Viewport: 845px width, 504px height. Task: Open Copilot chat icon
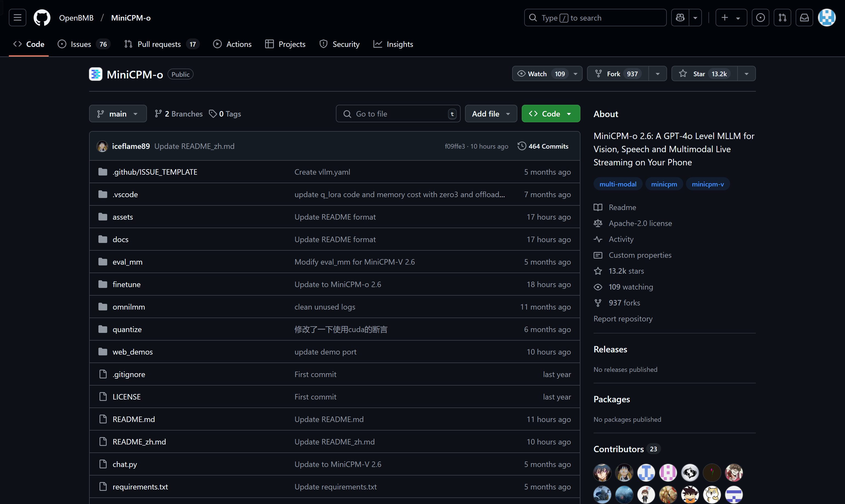coord(680,18)
